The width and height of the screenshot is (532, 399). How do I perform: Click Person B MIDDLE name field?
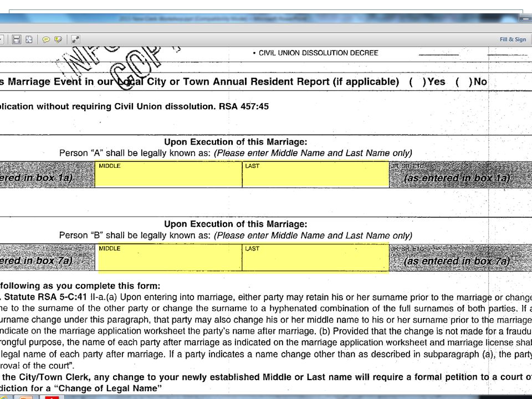tap(168, 258)
